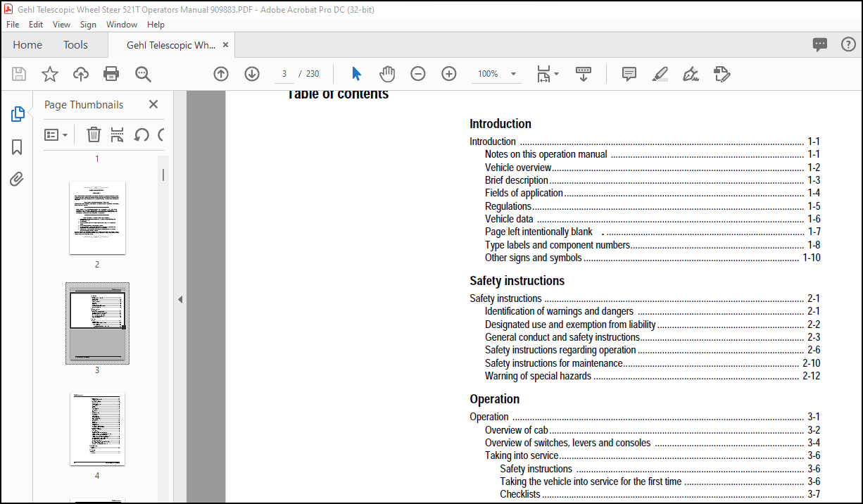
Task: Close the Gehl Telescopic document tab
Action: point(225,45)
